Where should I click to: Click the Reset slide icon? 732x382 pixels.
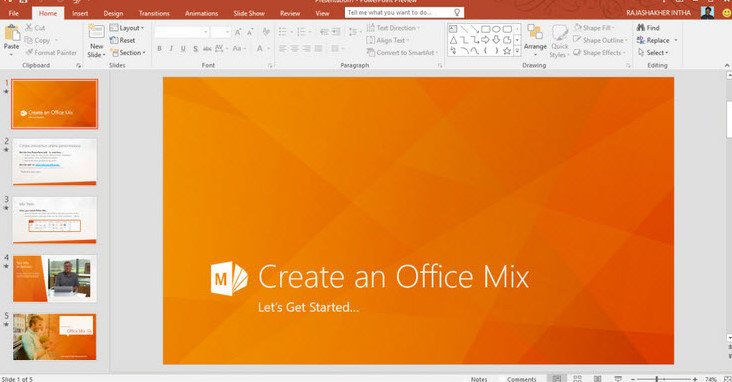coord(114,41)
